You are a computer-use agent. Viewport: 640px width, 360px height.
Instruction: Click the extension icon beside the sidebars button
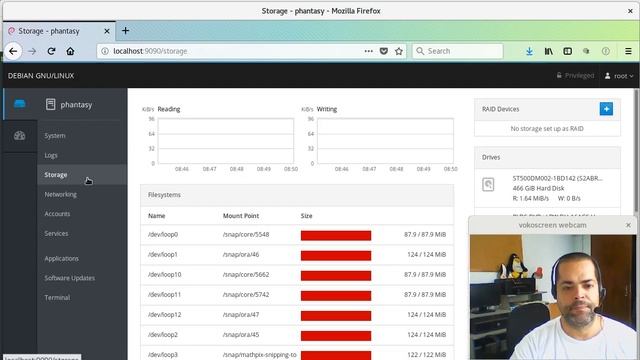[586, 51]
